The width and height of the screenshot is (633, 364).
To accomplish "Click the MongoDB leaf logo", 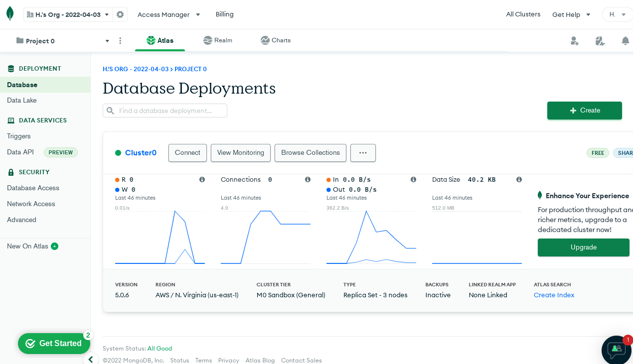I will [10, 14].
